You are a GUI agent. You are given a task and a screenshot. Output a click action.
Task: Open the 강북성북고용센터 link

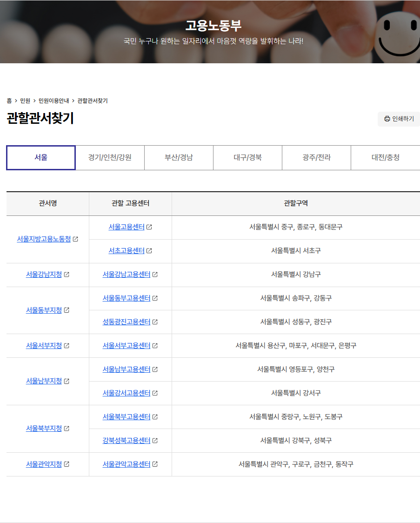click(x=127, y=441)
